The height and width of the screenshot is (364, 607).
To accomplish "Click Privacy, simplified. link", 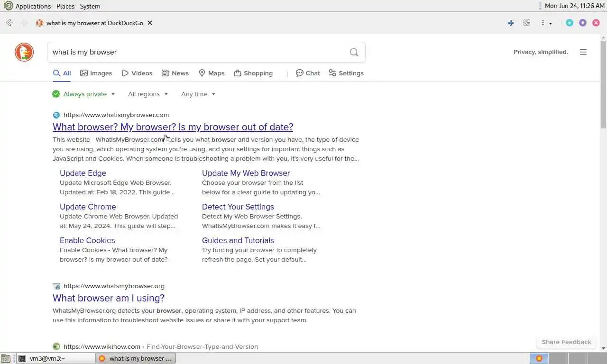I will 541,52.
